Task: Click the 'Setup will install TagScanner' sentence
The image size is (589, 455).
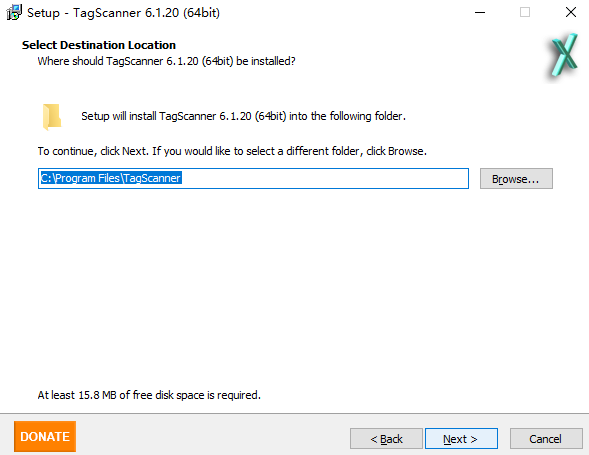Action: point(243,116)
